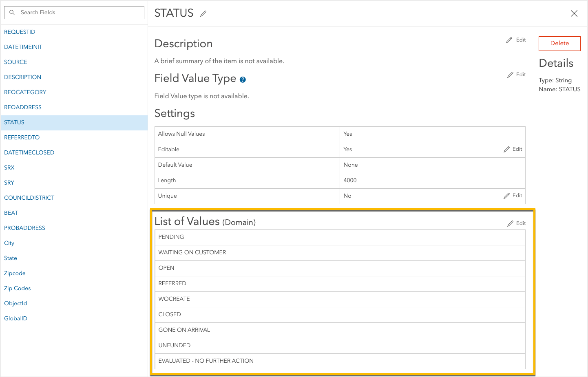Viewport: 588px width, 377px height.
Task: Delete the STATUS field
Action: coord(559,43)
